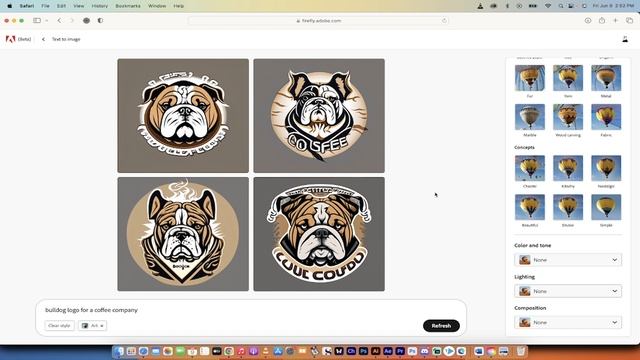Click the firefly.adobe.com address bar
The height and width of the screenshot is (360, 640).
[318, 20]
